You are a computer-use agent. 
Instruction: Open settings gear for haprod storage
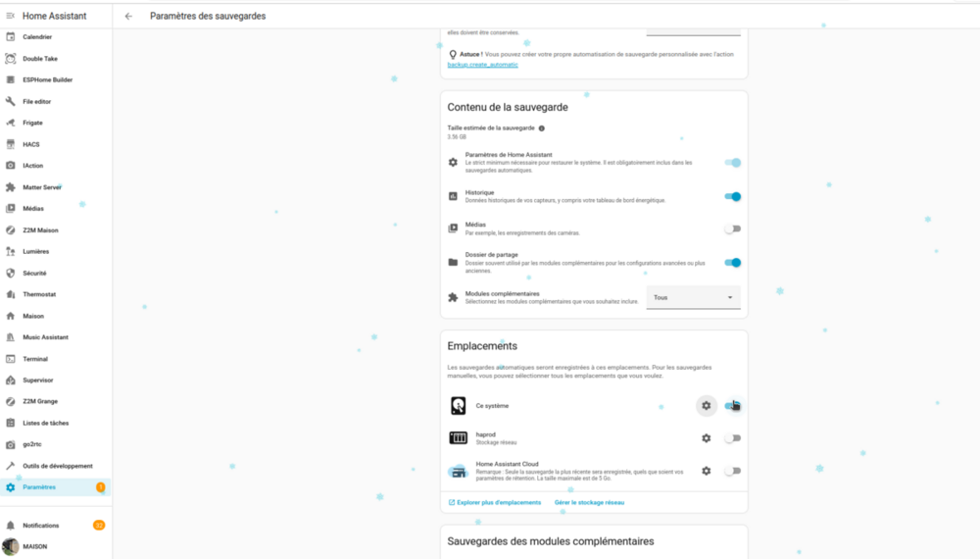[707, 438]
